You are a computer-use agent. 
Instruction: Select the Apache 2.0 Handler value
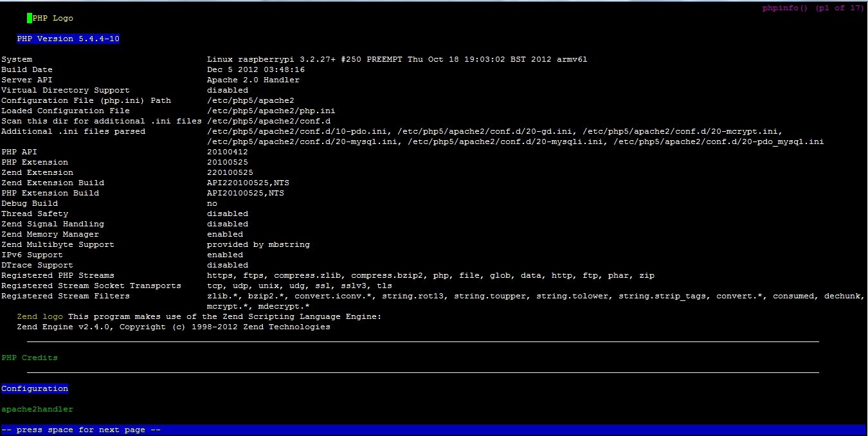click(253, 80)
